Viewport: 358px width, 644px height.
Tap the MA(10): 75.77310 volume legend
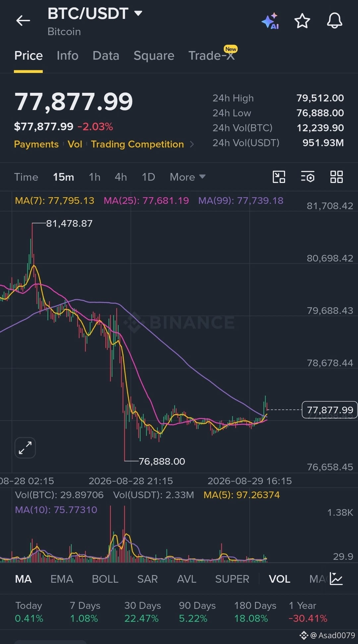point(56,510)
